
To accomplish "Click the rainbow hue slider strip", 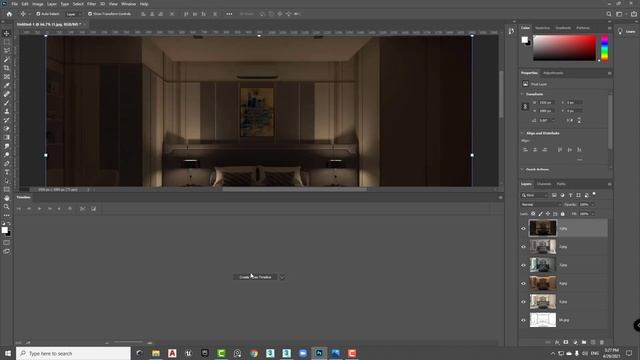I will pos(604,48).
